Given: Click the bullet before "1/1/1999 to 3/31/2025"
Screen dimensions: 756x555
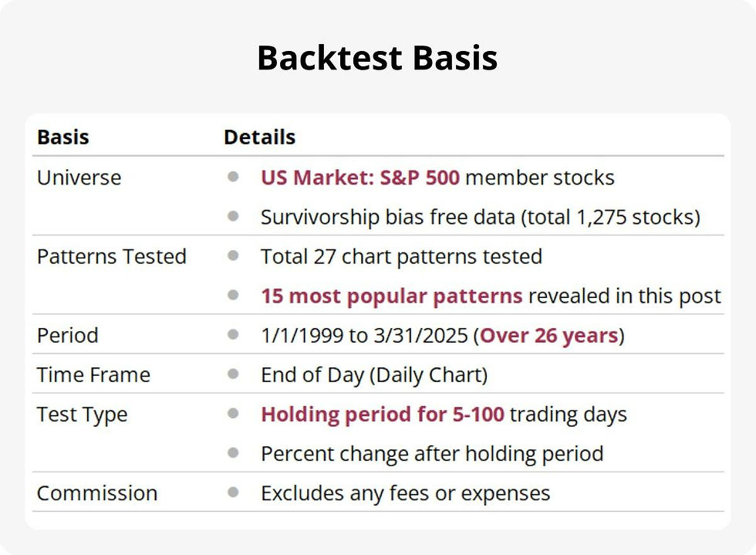Looking at the screenshot, I should (233, 336).
